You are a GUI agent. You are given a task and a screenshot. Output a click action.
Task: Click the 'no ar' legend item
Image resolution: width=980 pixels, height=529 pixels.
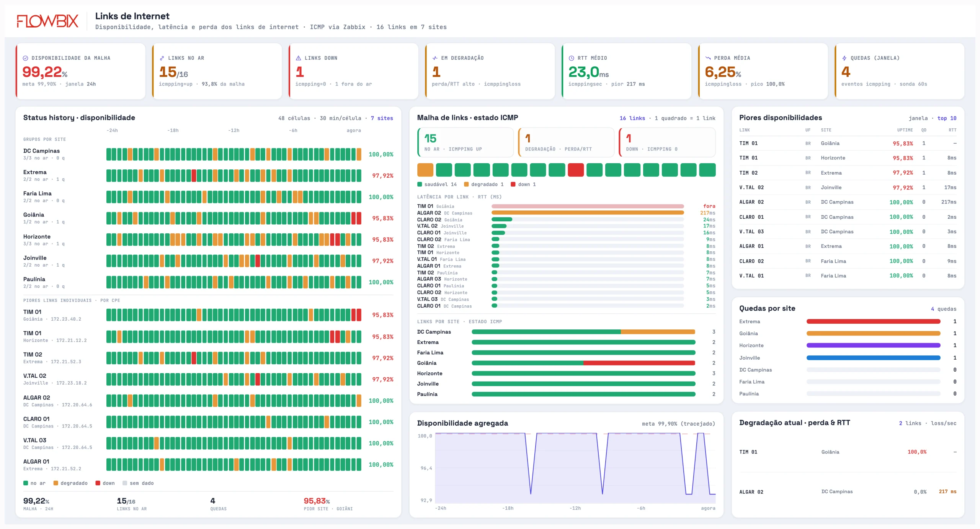34,483
